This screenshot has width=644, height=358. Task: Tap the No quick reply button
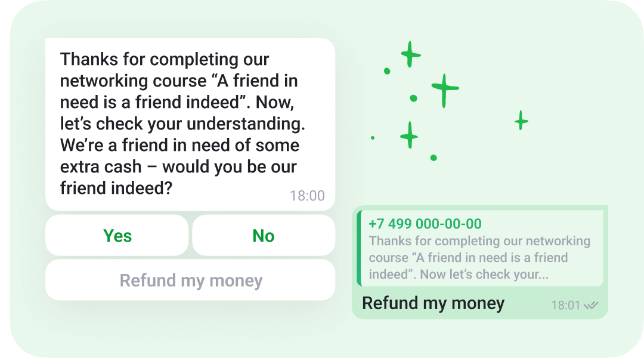coord(264,236)
